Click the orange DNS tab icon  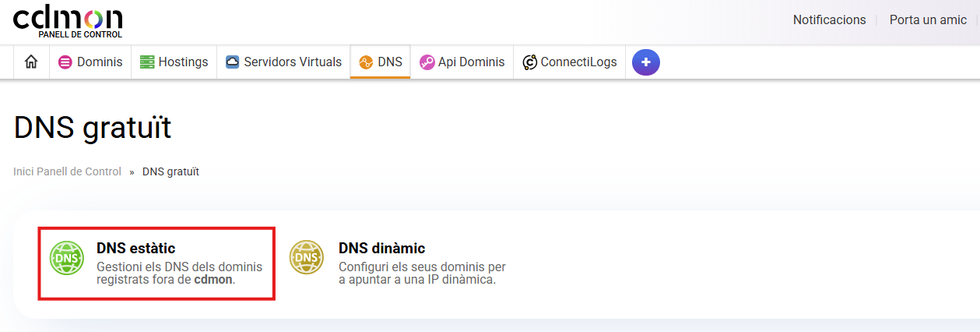(366, 62)
